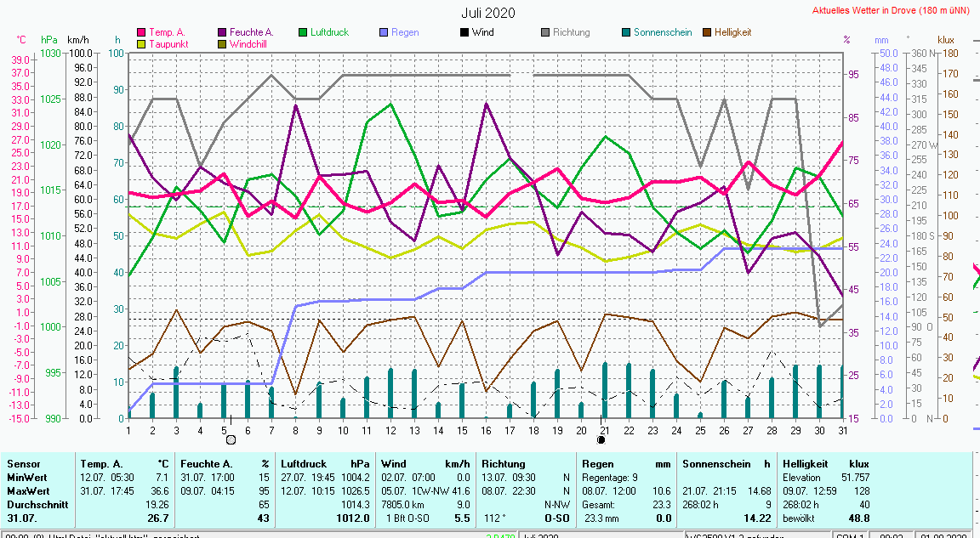Click the green Luftdruck legend square

[x=303, y=32]
